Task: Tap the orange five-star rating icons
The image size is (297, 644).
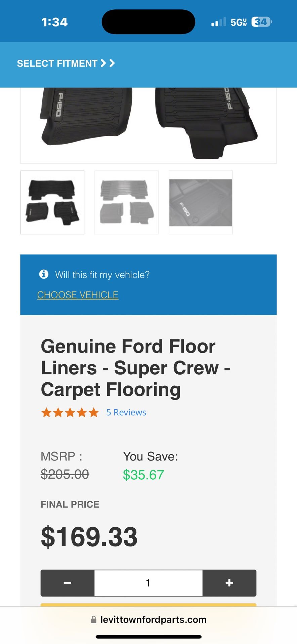Action: [70, 412]
